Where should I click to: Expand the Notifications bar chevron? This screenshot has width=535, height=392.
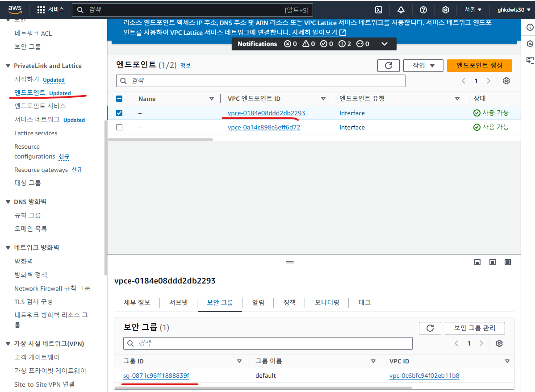click(384, 44)
